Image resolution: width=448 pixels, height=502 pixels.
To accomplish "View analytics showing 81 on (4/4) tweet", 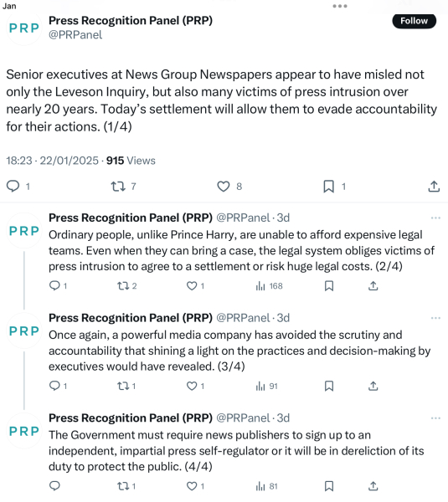I will (x=266, y=486).
